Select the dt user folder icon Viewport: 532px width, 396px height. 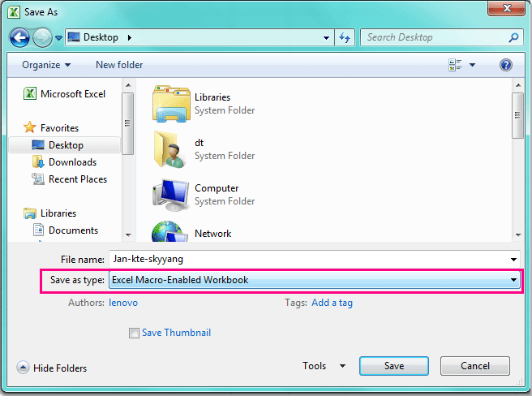pyautogui.click(x=170, y=149)
